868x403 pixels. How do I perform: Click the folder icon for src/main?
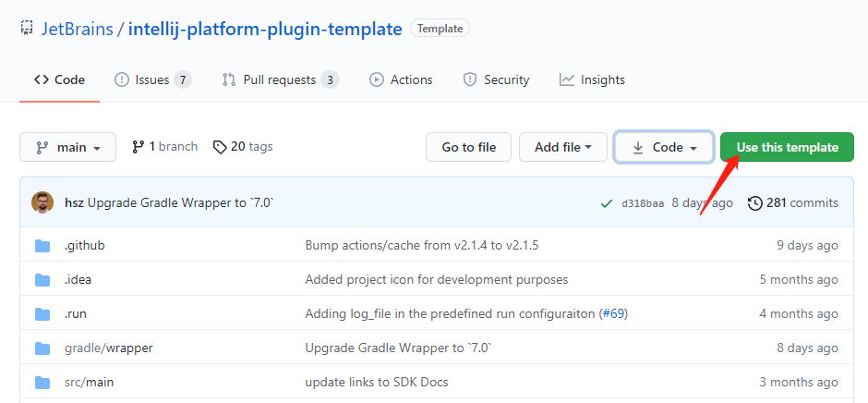pos(42,383)
